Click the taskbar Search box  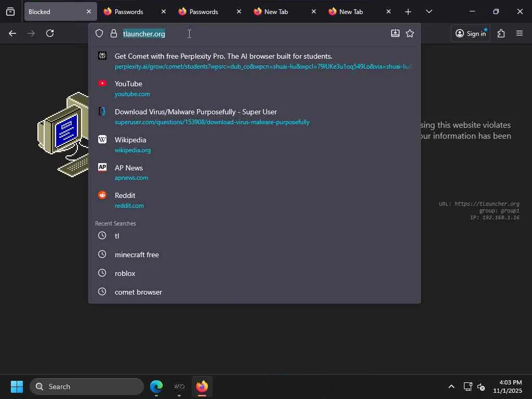click(87, 387)
